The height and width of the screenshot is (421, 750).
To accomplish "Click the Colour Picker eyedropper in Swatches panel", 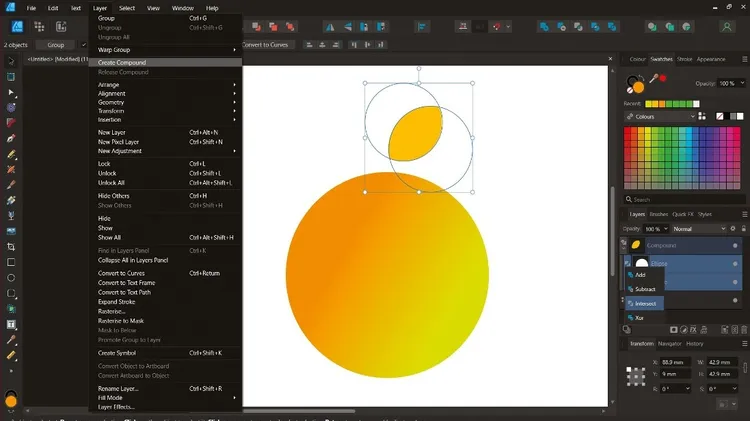I will point(653,78).
